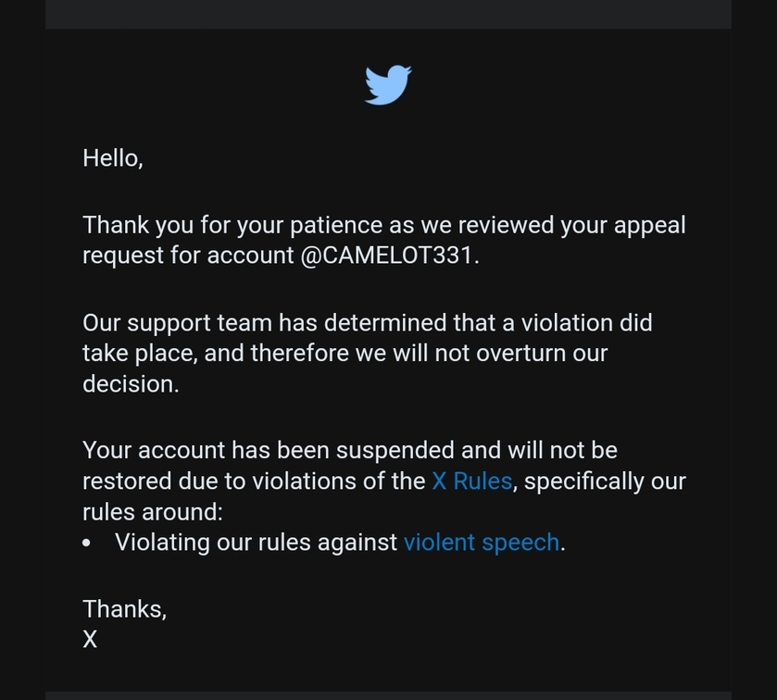
Task: Click the blue Twitter bird logo
Action: (388, 84)
